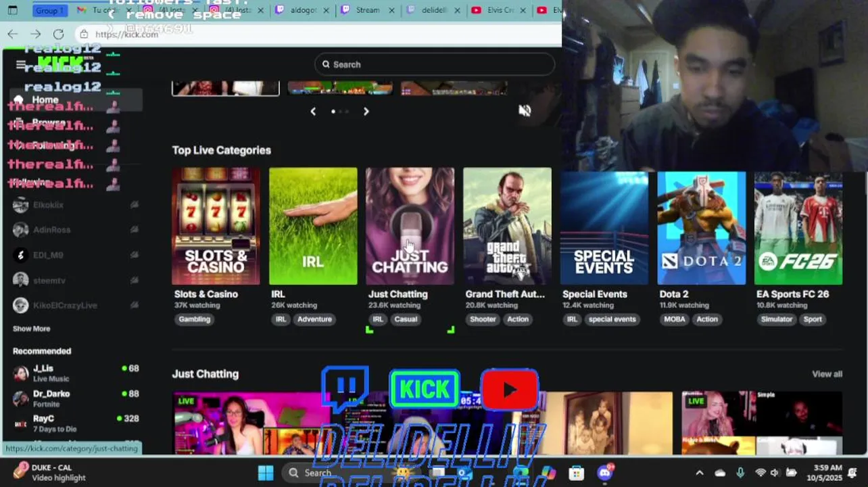Open the Wi-Fi network tray icon
The width and height of the screenshot is (868, 487).
761,473
